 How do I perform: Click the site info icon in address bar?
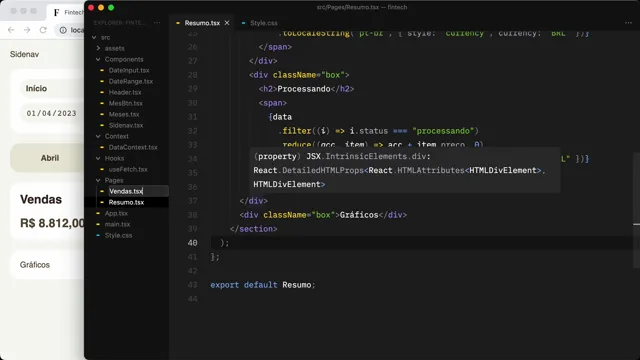[x=63, y=30]
